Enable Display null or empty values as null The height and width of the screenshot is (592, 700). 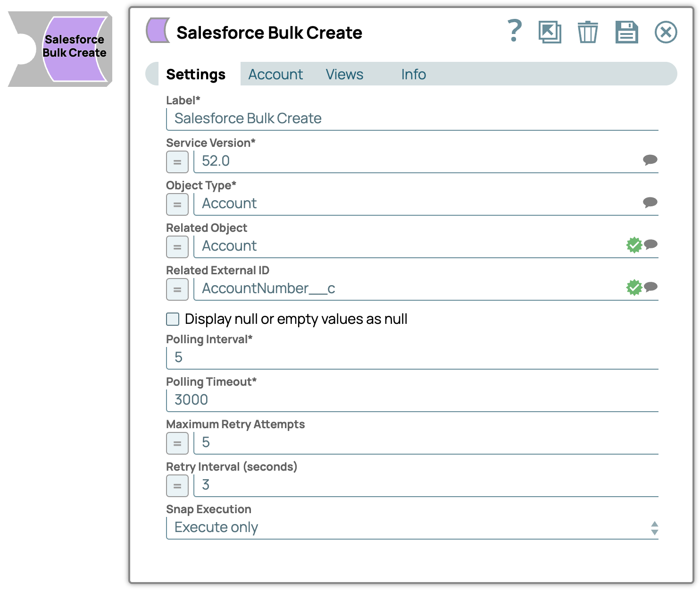(173, 319)
